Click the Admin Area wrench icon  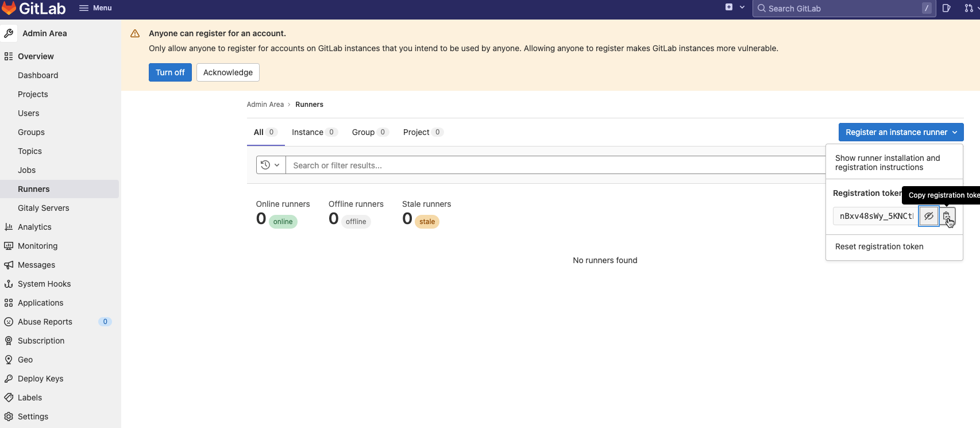9,33
